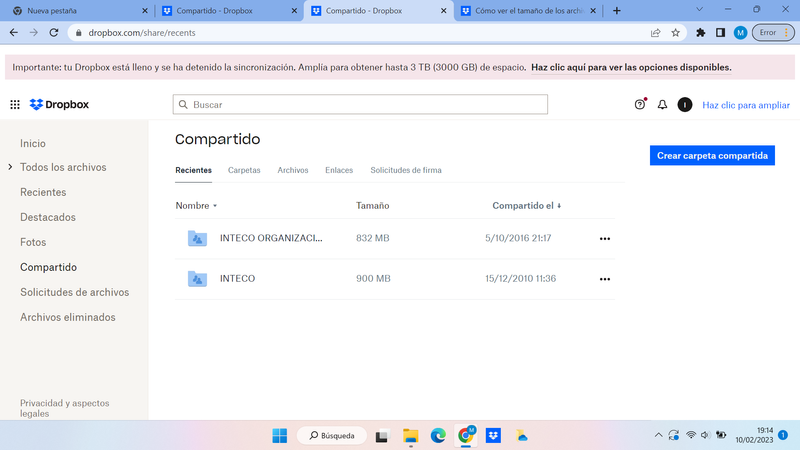Viewport: 800px width, 450px height.
Task: Close the Nueva pestaña tab
Action: [144, 11]
